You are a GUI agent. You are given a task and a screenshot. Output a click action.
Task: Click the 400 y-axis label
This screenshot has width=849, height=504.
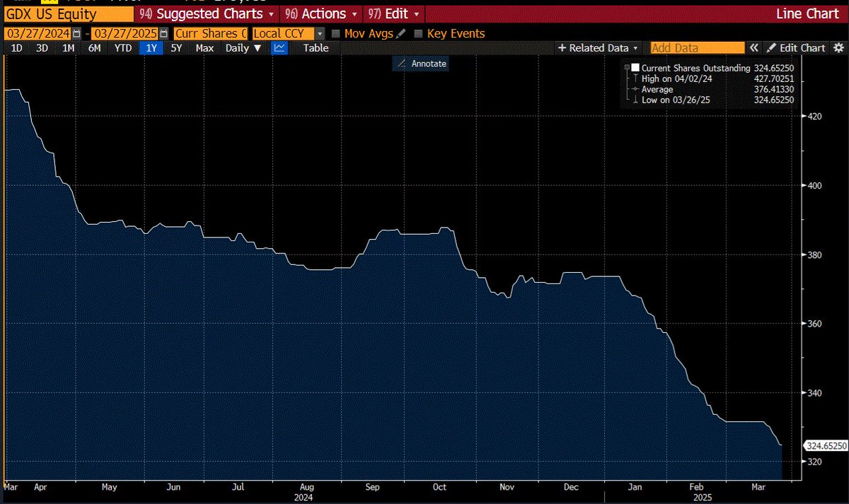(x=814, y=185)
